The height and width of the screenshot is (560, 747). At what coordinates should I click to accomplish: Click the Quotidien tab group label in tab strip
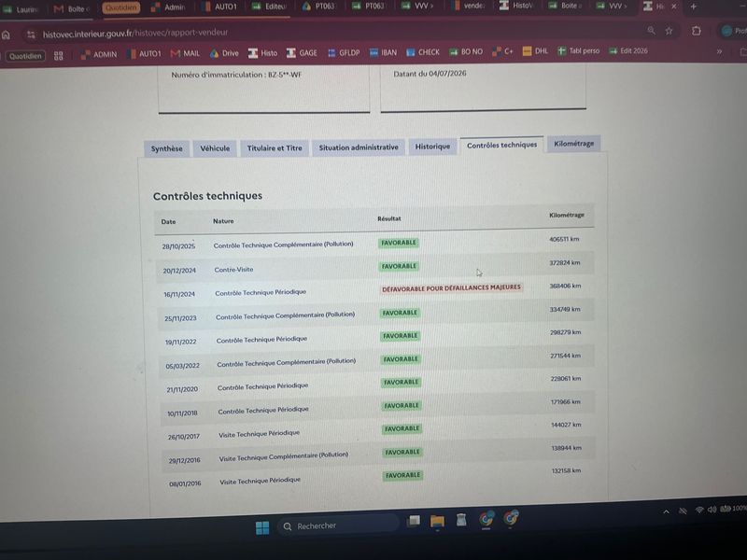tap(121, 7)
